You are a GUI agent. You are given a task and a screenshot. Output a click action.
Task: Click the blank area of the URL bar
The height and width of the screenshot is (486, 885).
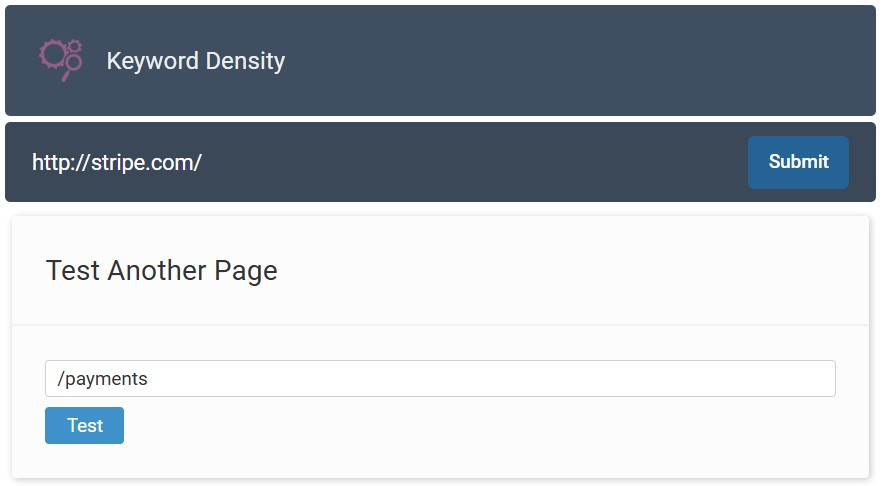[x=474, y=163]
